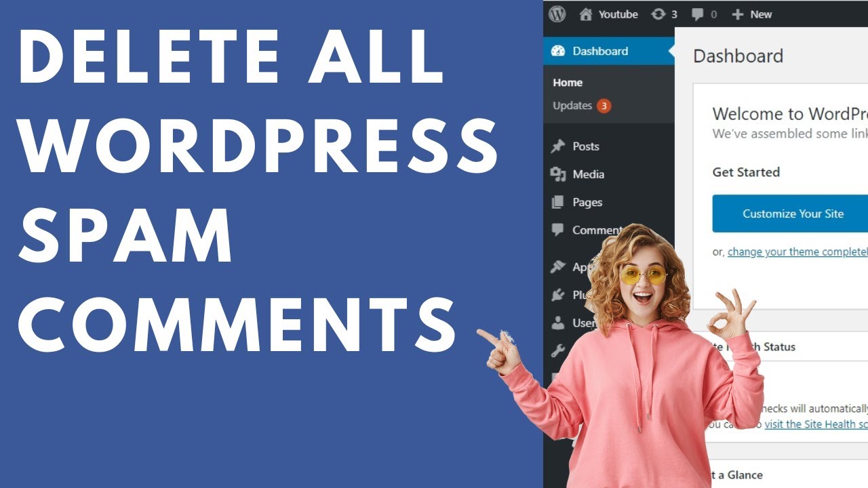This screenshot has width=868, height=488.
Task: Click the WordPress logo icon
Action: (x=557, y=14)
